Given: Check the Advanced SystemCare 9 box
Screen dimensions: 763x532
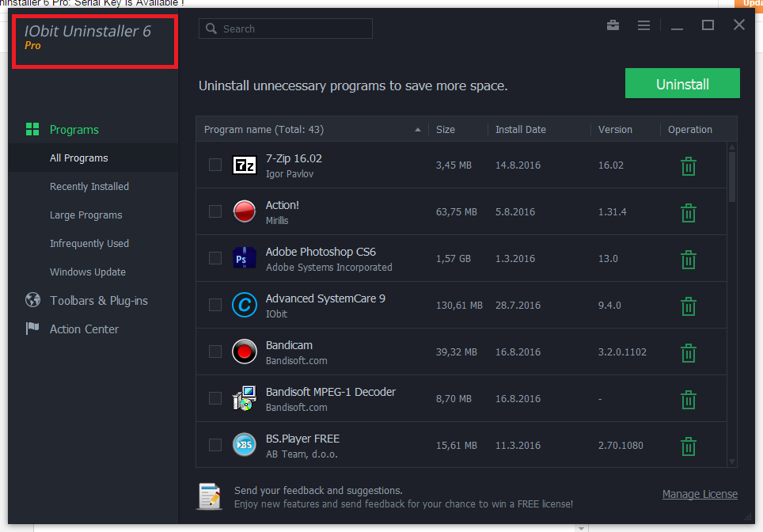Looking at the screenshot, I should 215,305.
